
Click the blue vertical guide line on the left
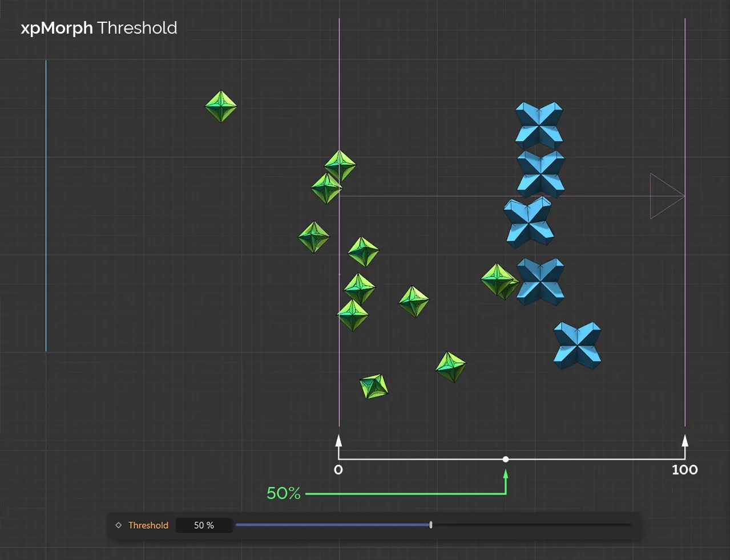[46, 205]
